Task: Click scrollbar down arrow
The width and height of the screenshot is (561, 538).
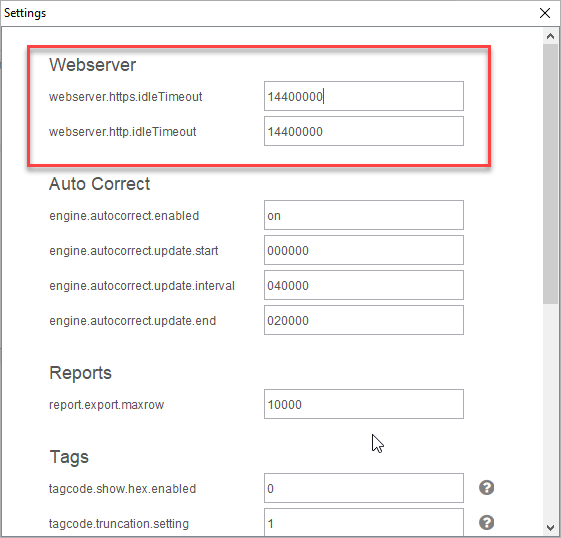Action: (x=550, y=527)
